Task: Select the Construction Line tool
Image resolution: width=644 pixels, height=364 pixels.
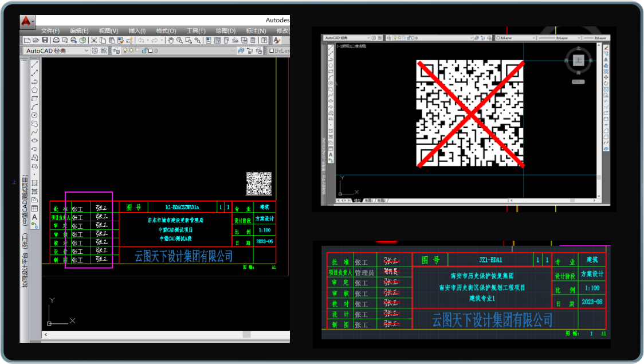Action: 35,73
